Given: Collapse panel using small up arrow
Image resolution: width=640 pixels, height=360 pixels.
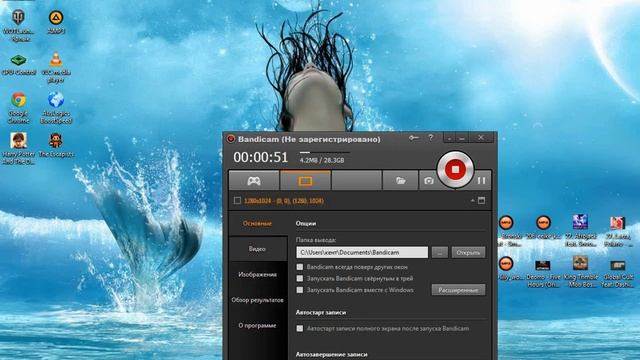Looking at the screenshot, I should pos(472,200).
